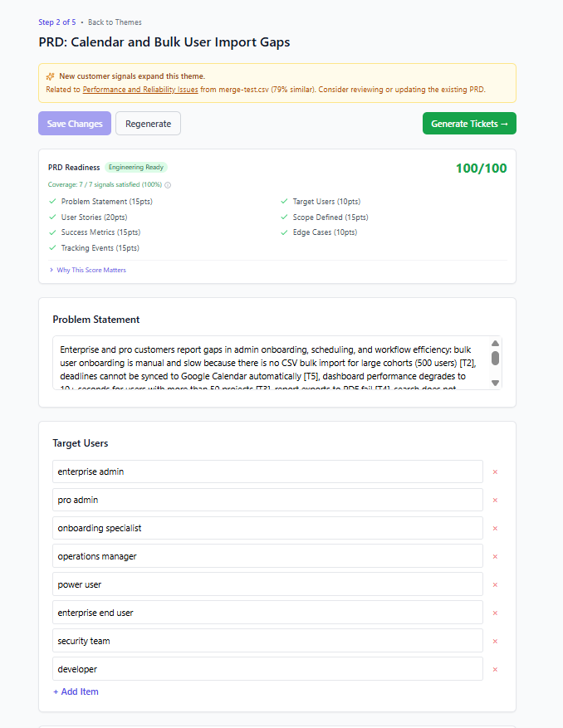Remove the pro admin target user
This screenshot has height=728, width=563.
[x=495, y=500]
